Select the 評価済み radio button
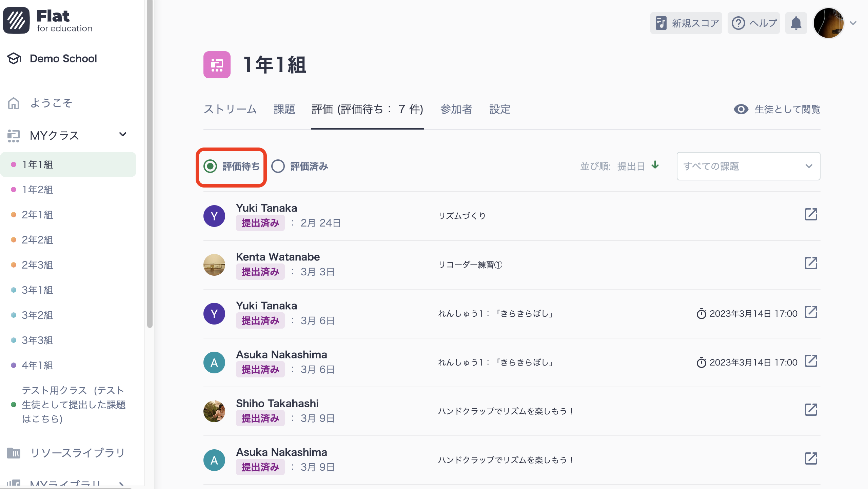The image size is (868, 489). (278, 167)
